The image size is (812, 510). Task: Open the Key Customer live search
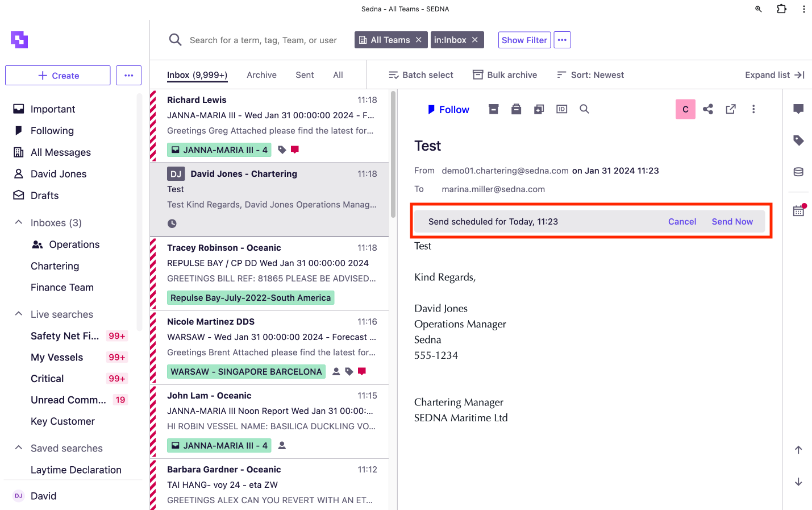(x=63, y=421)
